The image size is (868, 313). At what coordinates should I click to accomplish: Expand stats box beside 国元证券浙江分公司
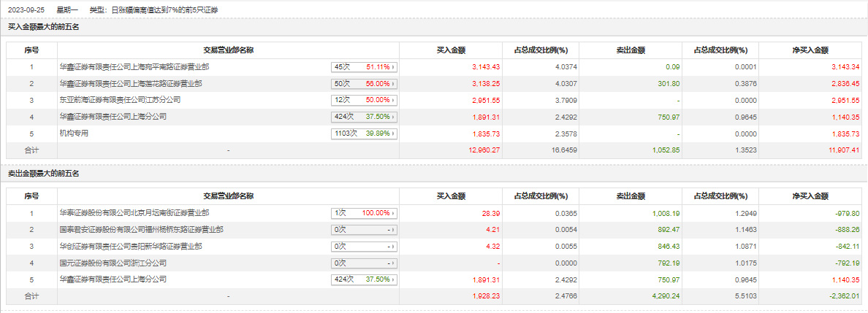click(x=364, y=263)
